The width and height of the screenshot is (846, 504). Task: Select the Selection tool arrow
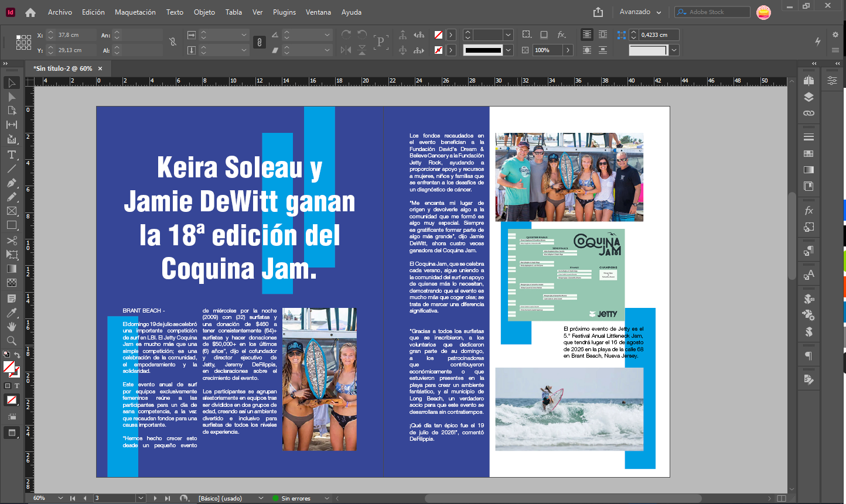tap(11, 83)
